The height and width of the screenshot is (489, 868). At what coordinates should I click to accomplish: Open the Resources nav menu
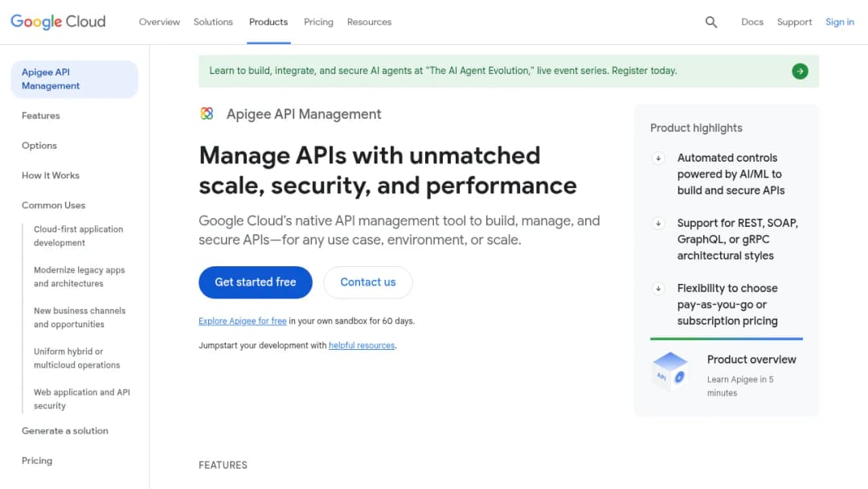tap(369, 23)
